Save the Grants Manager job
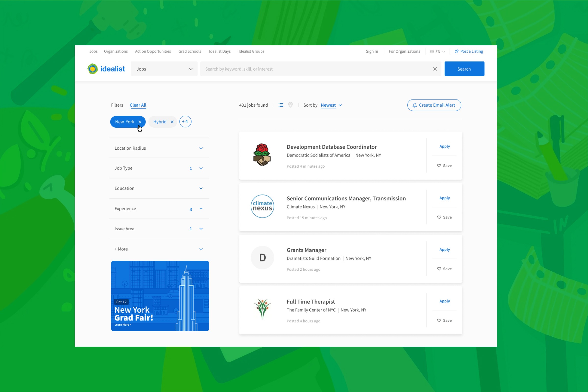 tap(444, 269)
